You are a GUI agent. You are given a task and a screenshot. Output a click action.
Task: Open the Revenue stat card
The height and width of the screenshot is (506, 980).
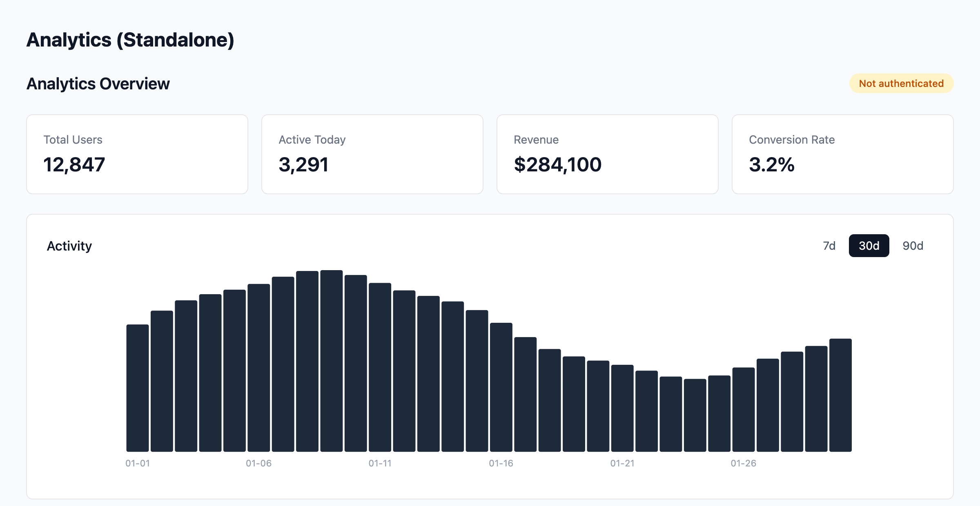coord(607,154)
